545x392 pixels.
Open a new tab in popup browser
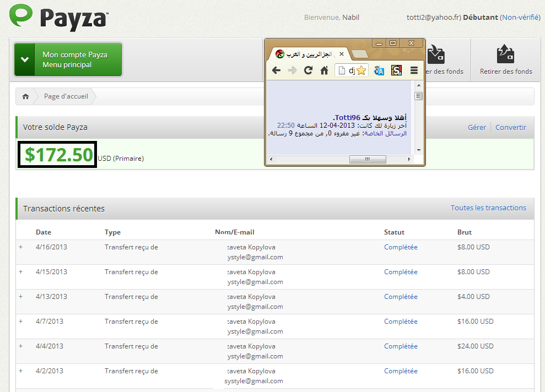[x=360, y=54]
